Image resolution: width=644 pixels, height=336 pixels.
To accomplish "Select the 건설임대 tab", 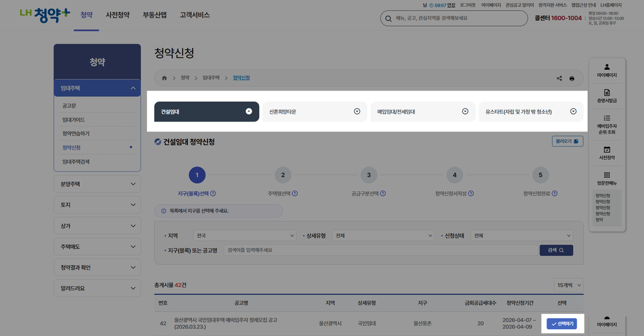I will click(206, 112).
